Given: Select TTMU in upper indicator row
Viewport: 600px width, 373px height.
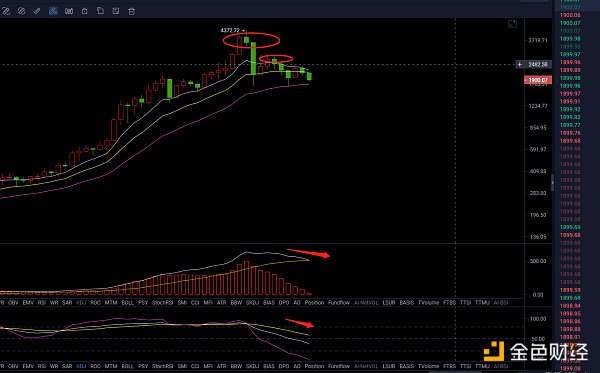Looking at the screenshot, I should [x=483, y=303].
